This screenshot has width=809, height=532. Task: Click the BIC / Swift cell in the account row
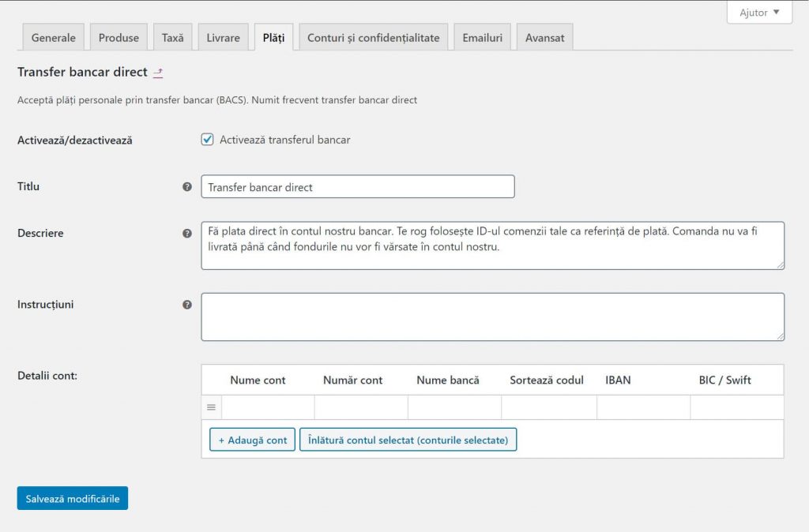click(x=737, y=407)
